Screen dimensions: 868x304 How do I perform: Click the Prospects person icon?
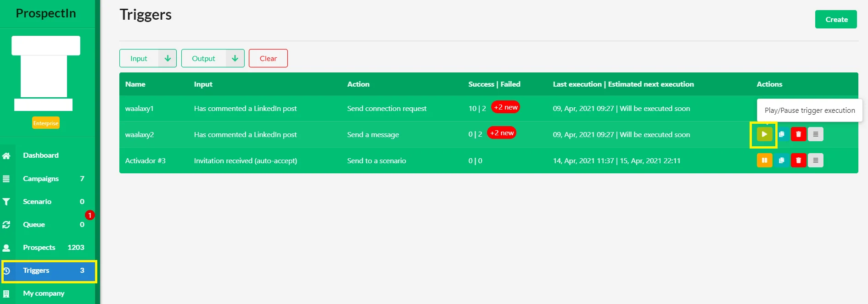pos(6,248)
